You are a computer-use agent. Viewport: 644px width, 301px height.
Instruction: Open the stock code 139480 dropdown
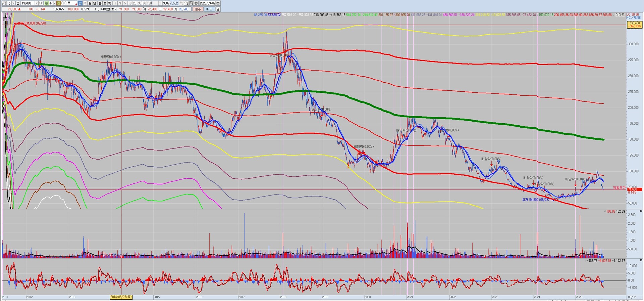click(36, 3)
